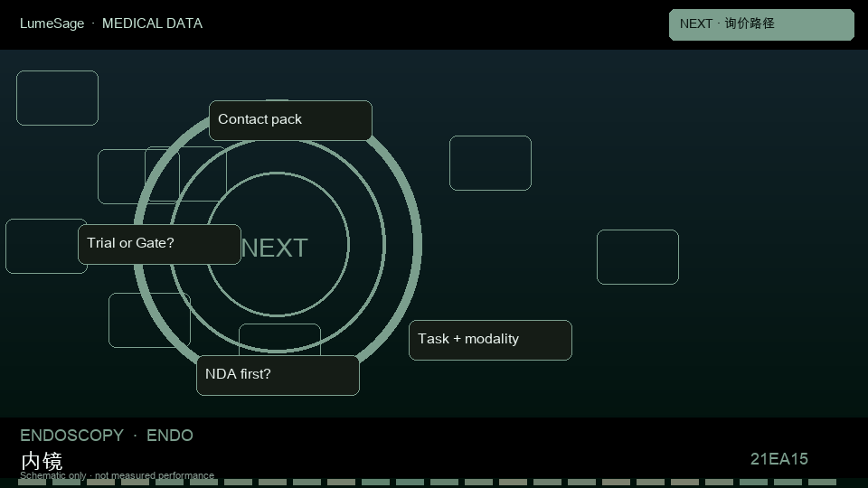
Task: Open the Trial or Gate? card
Action: (159, 244)
